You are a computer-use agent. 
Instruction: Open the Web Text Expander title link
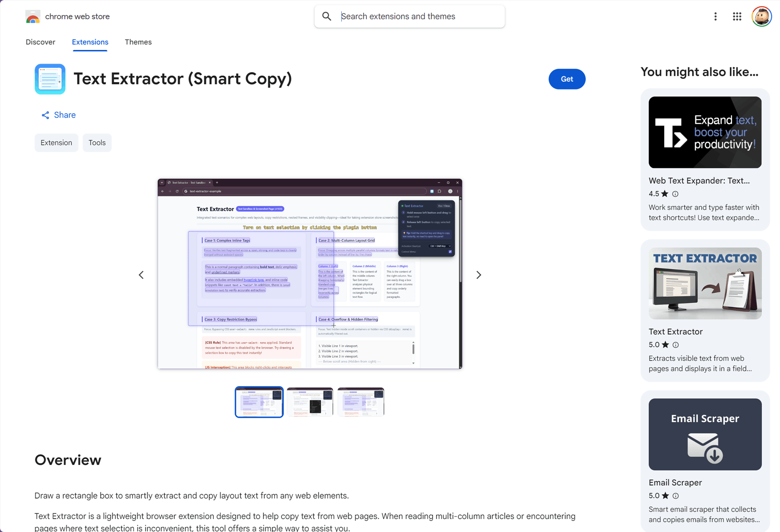click(699, 181)
